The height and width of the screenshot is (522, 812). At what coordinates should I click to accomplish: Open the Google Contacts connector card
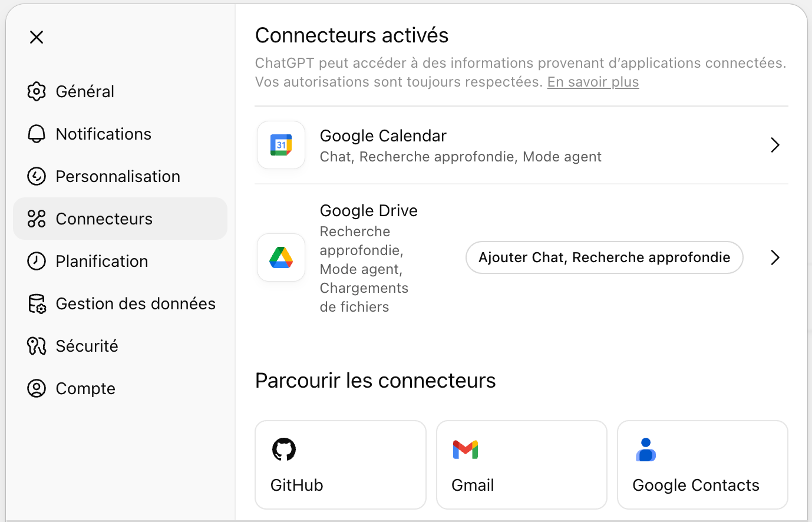coord(702,464)
